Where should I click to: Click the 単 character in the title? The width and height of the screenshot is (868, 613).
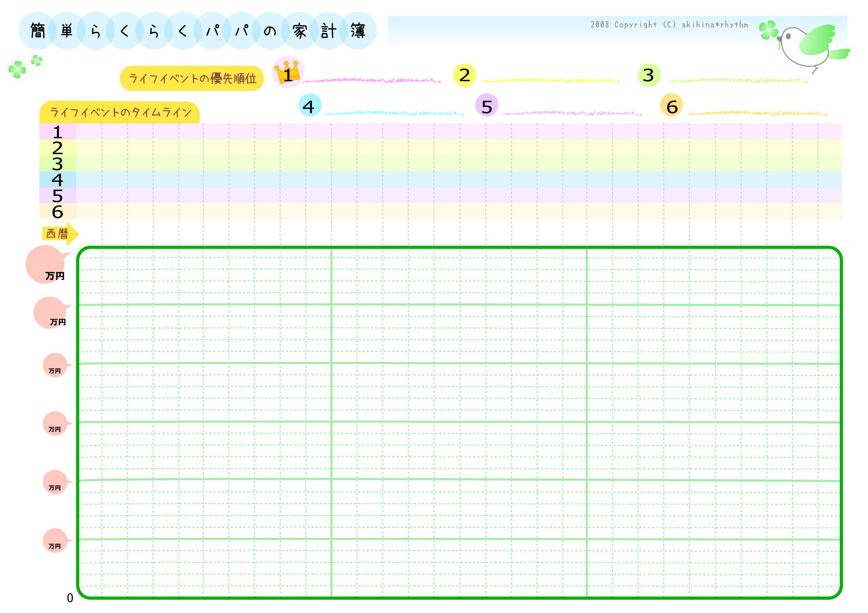click(67, 31)
